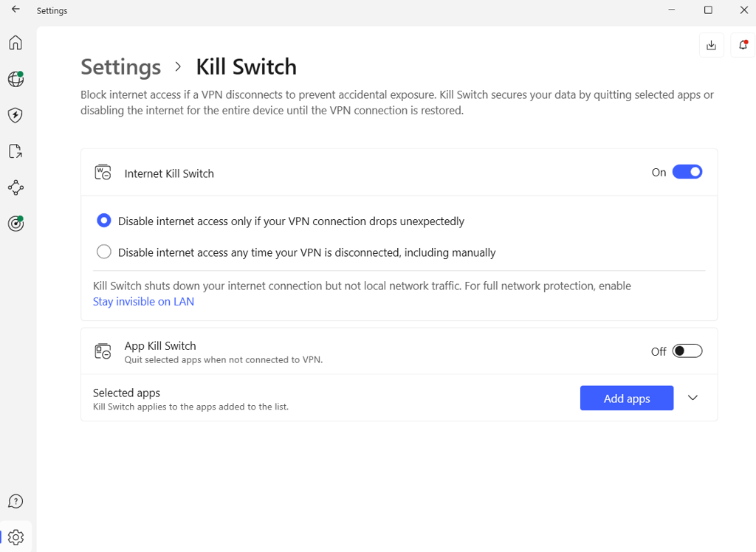
Task: Open the globe VPN servers icon
Action: tap(16, 79)
